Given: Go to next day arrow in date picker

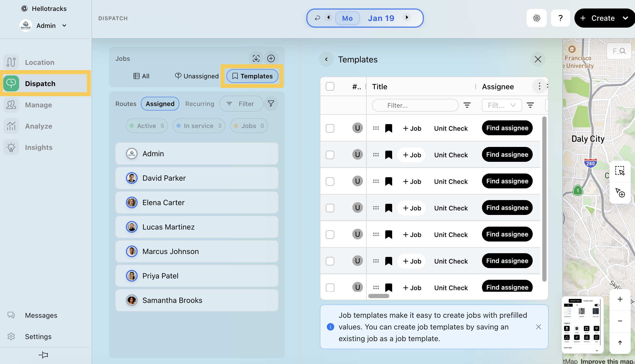Looking at the screenshot, I should coord(407,18).
